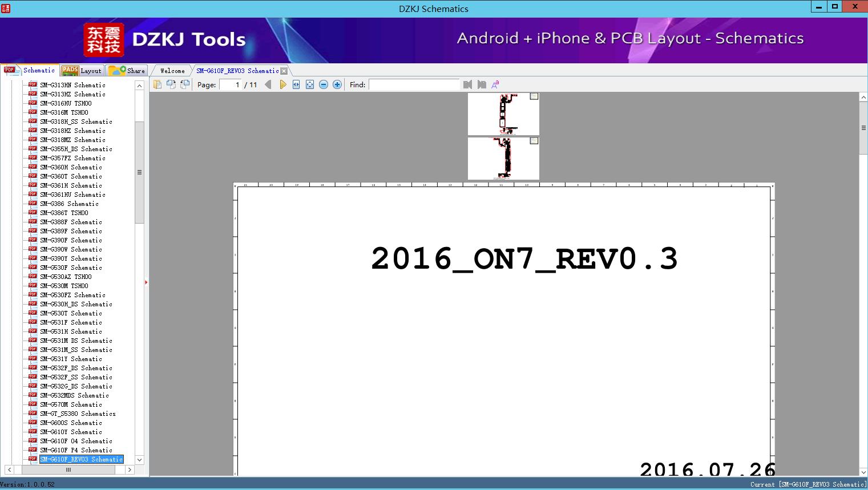
Task: Open the Welcome document tab
Action: tap(172, 71)
